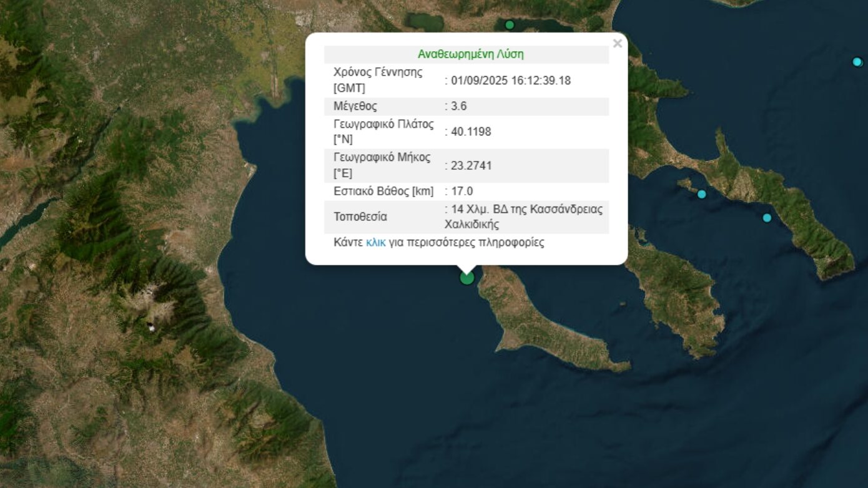Click the 'Τοποθεσία' label
Screen dimensions: 868x488
click(360, 217)
